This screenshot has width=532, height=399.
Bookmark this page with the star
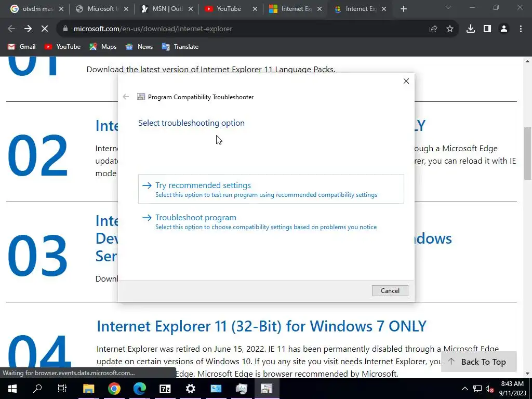[x=450, y=29]
